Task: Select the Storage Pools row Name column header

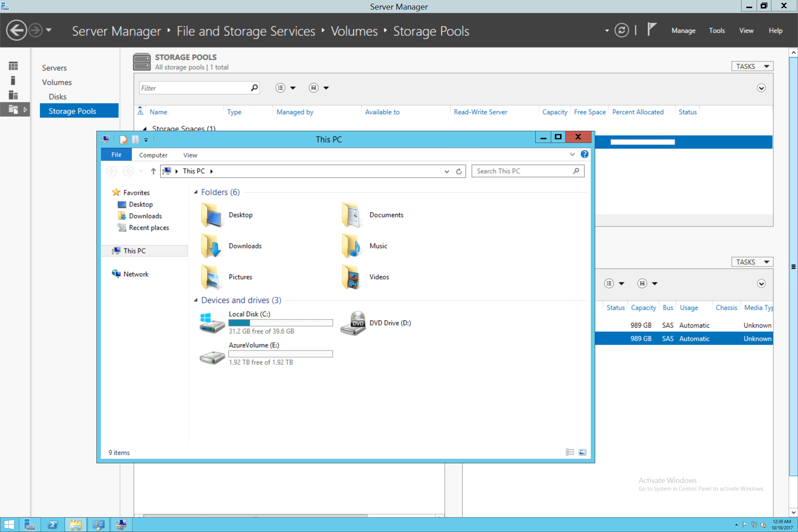Action: tap(158, 112)
